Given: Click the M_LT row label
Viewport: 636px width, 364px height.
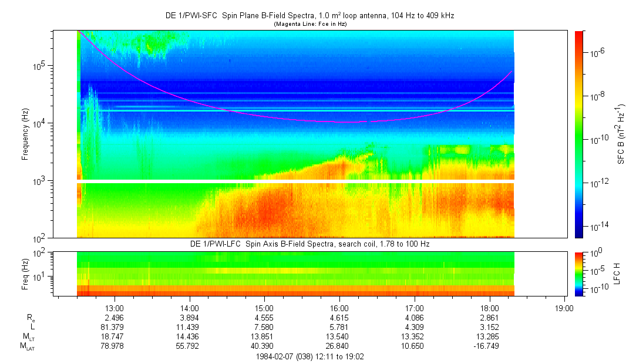Looking at the screenshot, I should (x=28, y=338).
